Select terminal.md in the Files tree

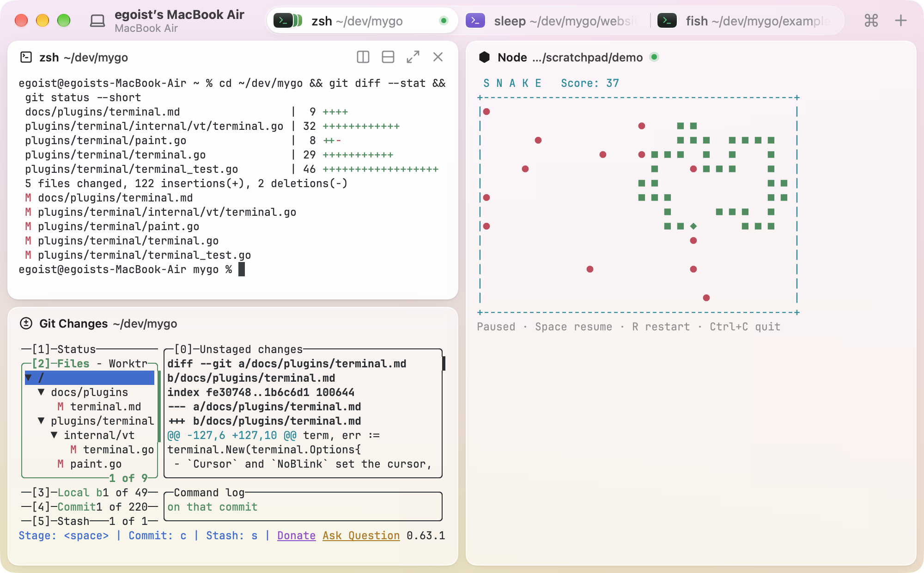(106, 407)
